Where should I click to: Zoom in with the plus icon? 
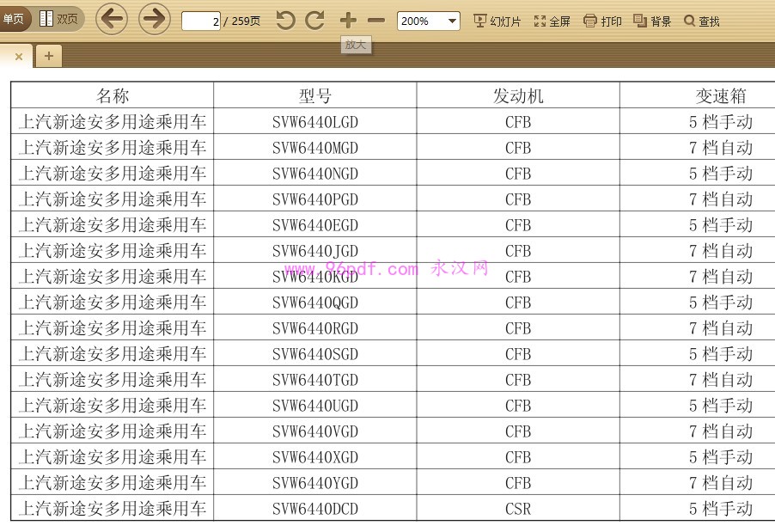point(348,21)
